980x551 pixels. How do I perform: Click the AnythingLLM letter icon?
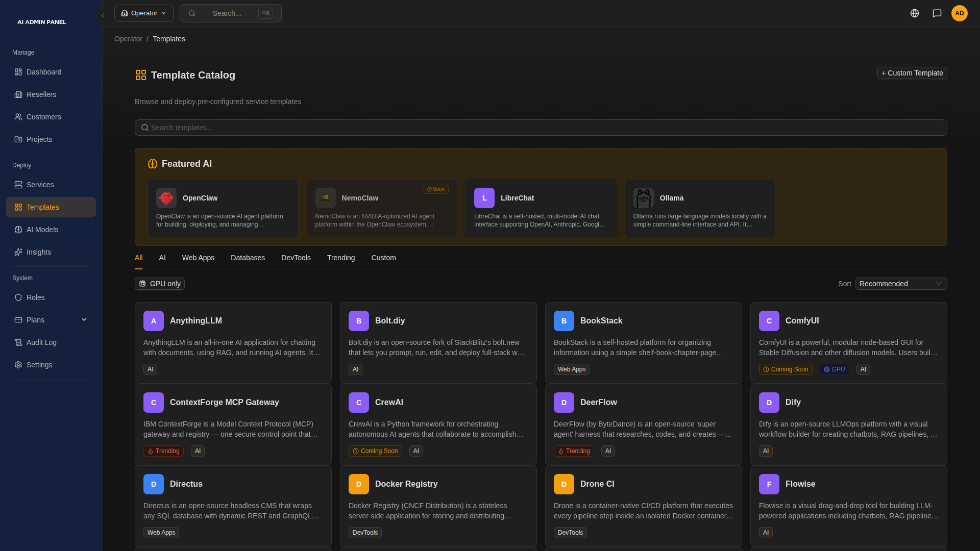point(154,321)
